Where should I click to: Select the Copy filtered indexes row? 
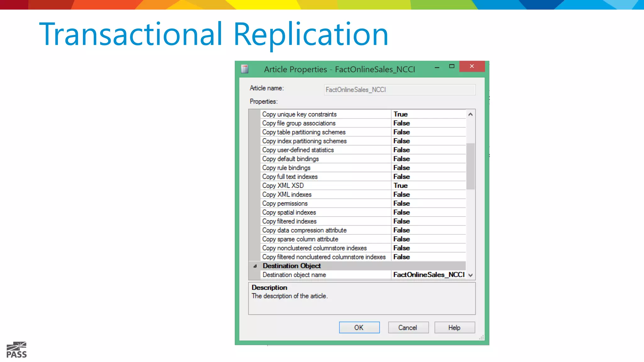click(363, 221)
